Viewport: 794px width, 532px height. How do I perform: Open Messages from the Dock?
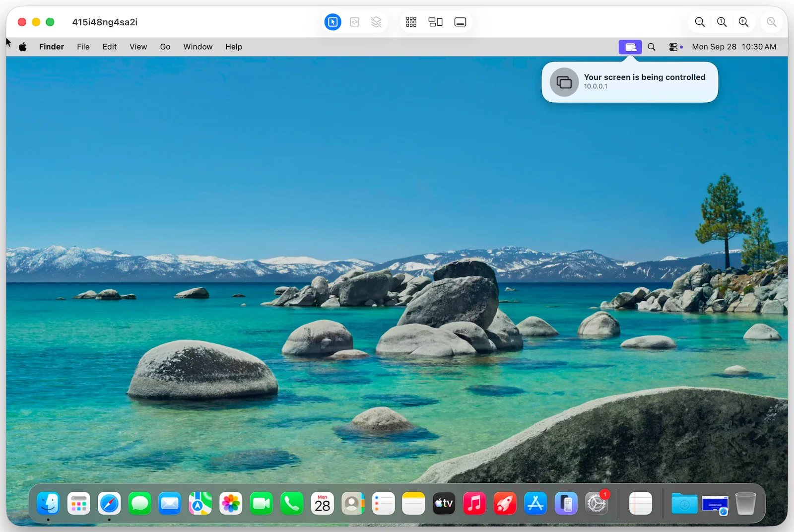pyautogui.click(x=140, y=504)
